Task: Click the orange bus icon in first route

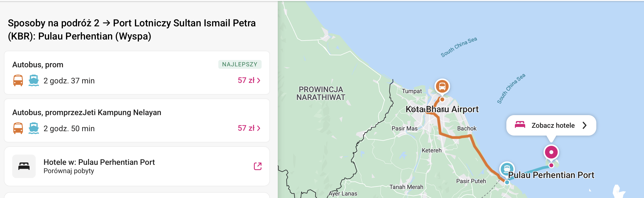Action: (18, 80)
